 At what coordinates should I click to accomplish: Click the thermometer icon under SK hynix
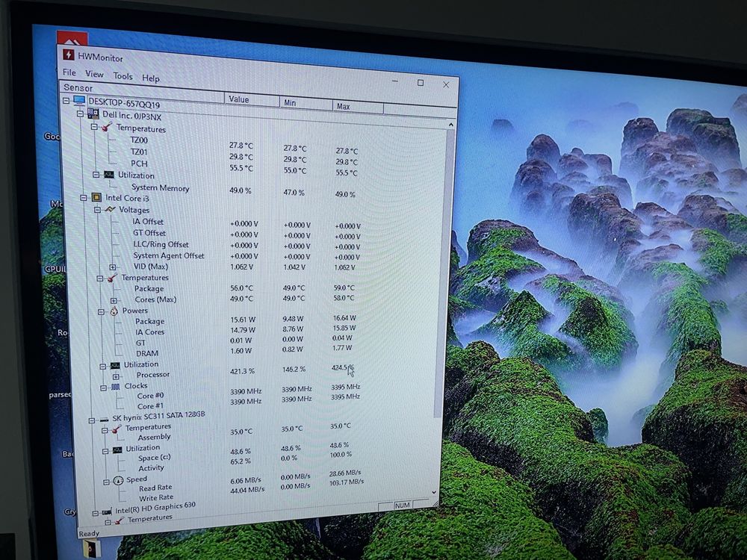[117, 429]
